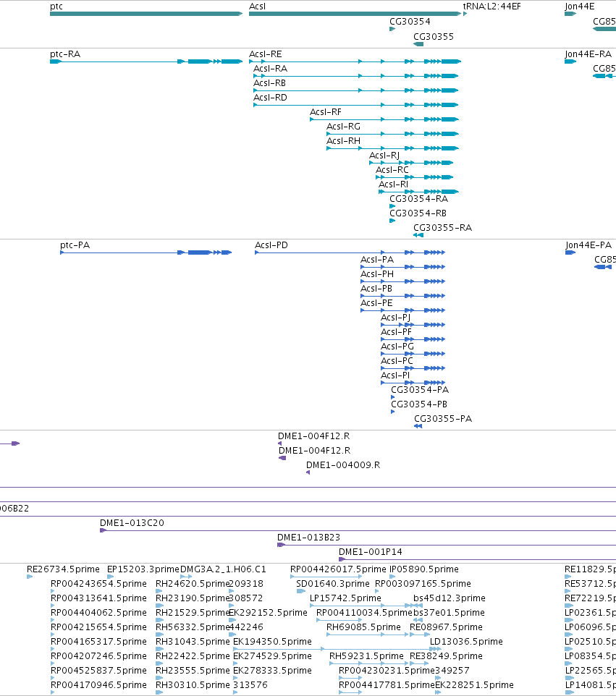Select the CG30354-PA feature
The width and height of the screenshot is (616, 696).
pos(393,397)
